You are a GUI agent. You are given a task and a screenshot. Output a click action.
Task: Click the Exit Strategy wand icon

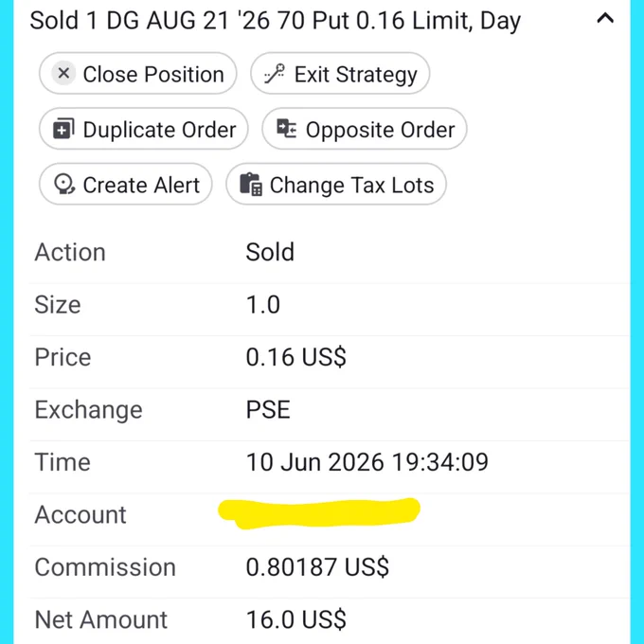[x=275, y=74]
